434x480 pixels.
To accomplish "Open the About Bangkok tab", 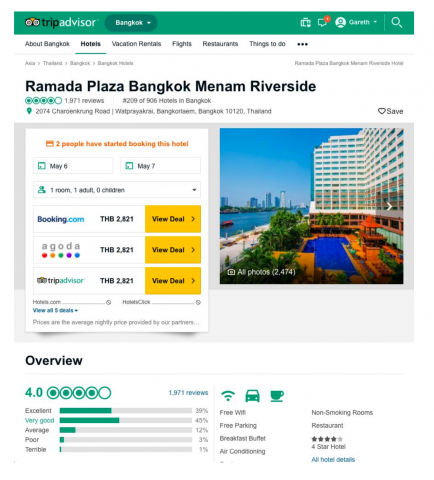I will click(x=47, y=44).
